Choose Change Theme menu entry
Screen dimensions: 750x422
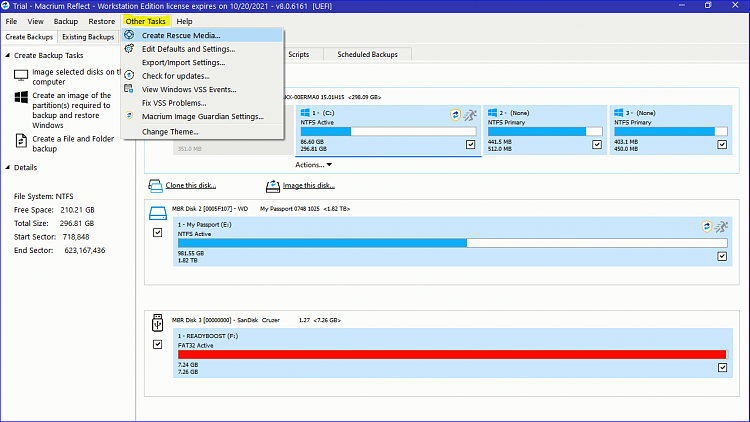(202, 132)
